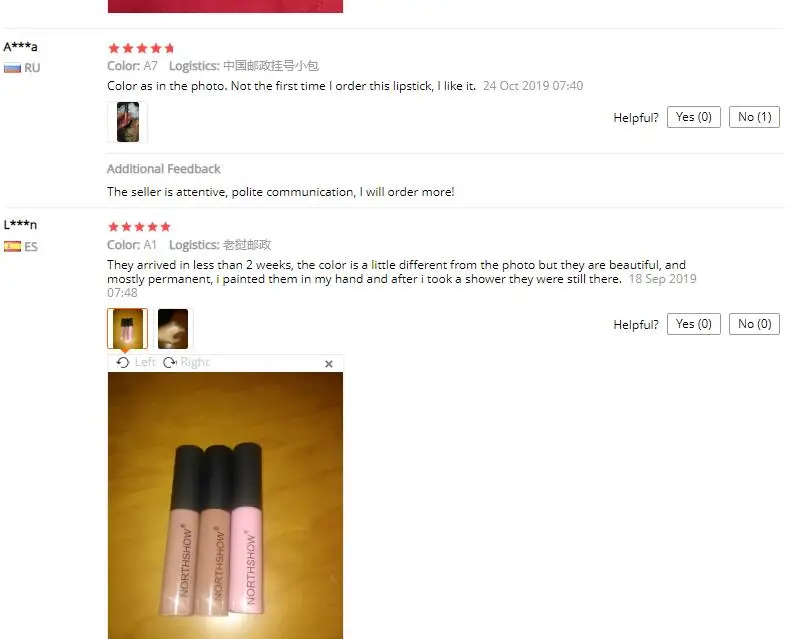This screenshot has height=639, width=797.
Task: Rotate the review photo right
Action: tap(186, 362)
